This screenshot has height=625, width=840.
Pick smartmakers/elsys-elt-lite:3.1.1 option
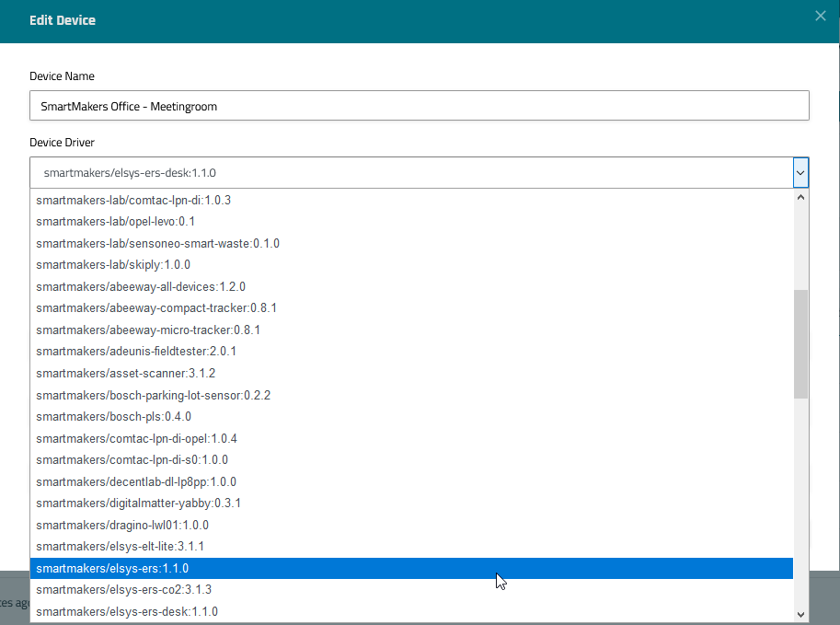click(x=120, y=547)
